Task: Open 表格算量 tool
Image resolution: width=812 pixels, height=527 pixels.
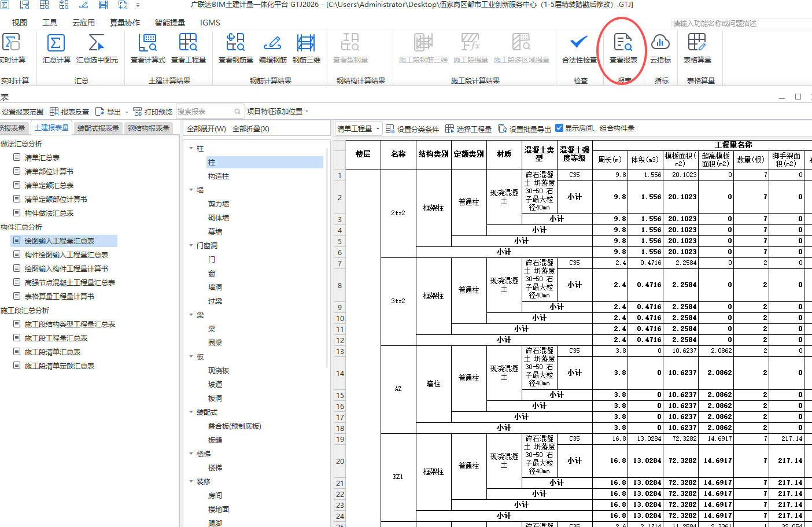Action: point(697,48)
